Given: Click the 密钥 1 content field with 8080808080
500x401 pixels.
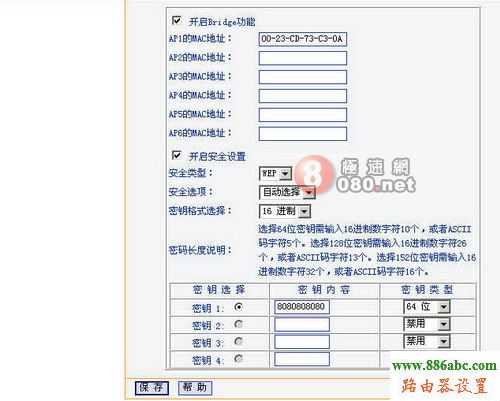Looking at the screenshot, I should [302, 307].
